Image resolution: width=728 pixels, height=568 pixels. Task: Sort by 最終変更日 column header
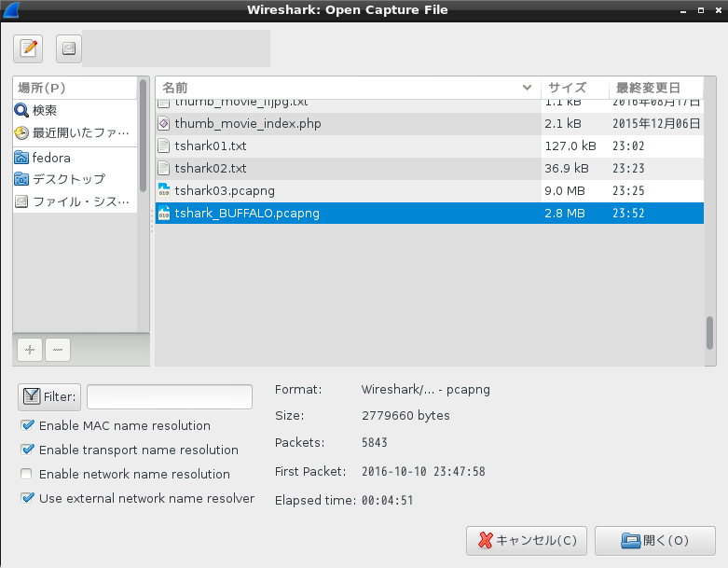point(656,88)
